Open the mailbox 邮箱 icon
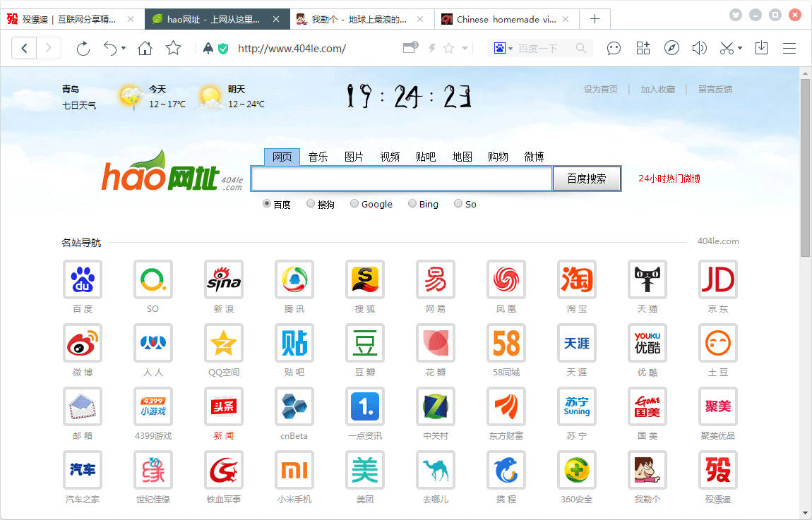This screenshot has height=520, width=812. tap(83, 406)
